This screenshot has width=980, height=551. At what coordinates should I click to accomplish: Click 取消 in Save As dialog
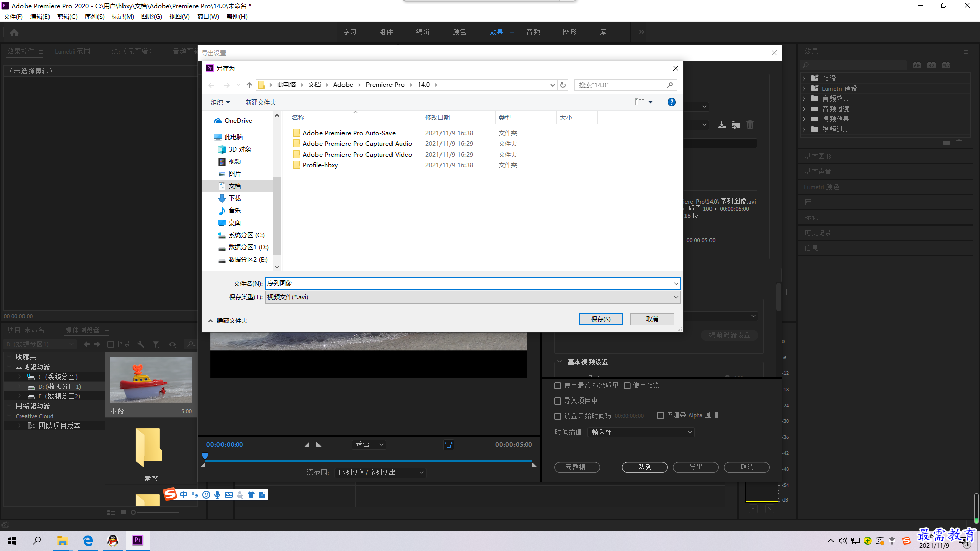pos(652,319)
